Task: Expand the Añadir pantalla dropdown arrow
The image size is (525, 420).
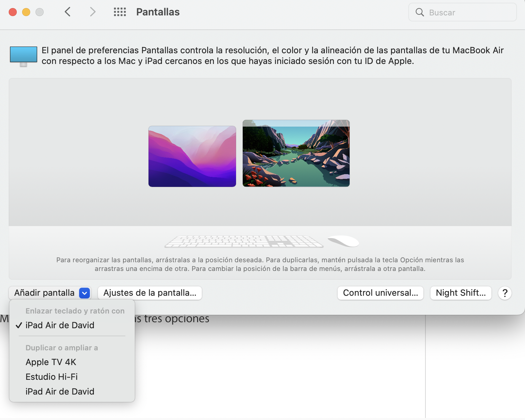Action: click(x=85, y=293)
